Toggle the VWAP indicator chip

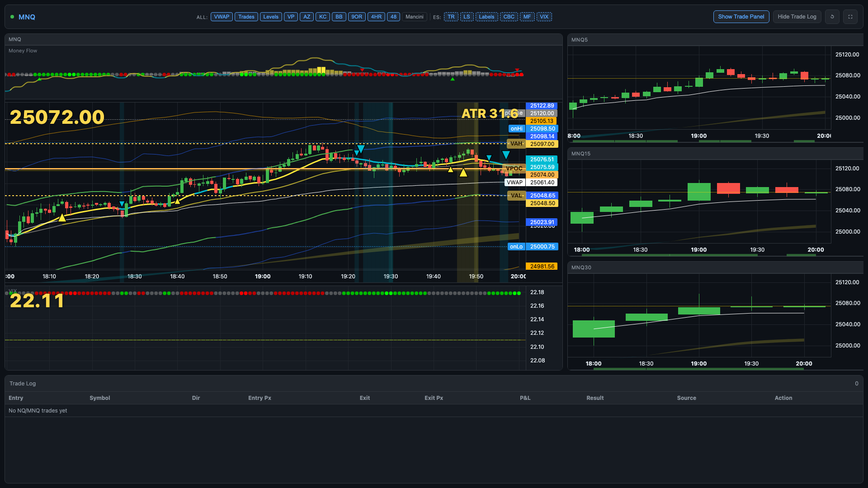222,17
